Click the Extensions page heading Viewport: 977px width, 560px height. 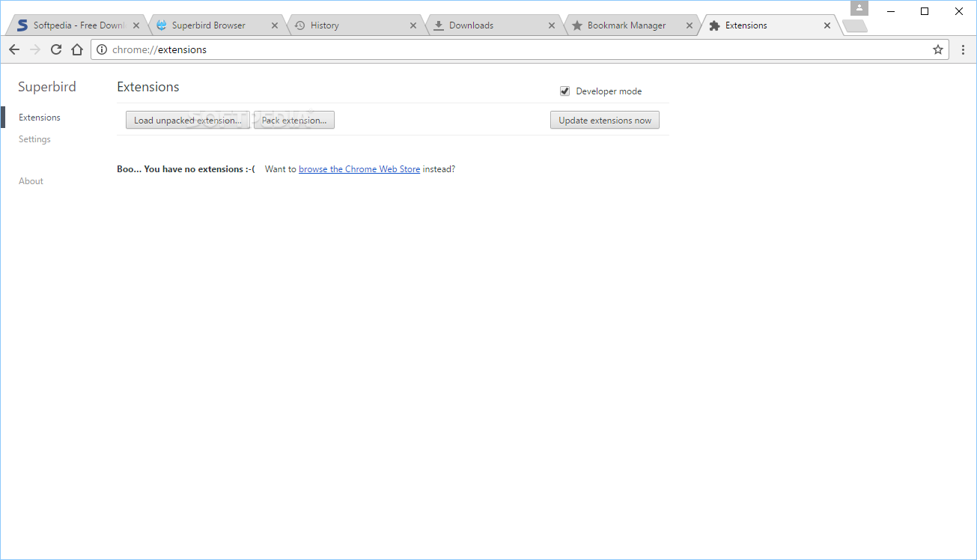[x=148, y=87]
